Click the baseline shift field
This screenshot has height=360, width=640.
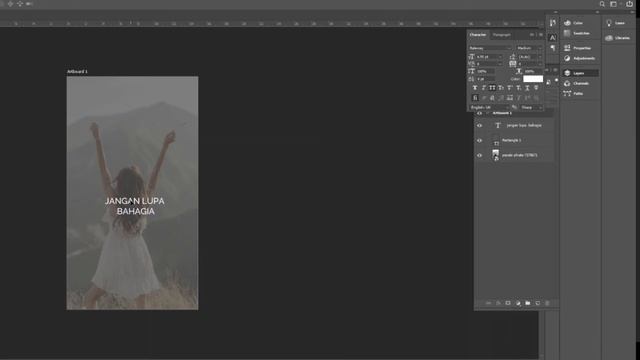[x=486, y=79]
